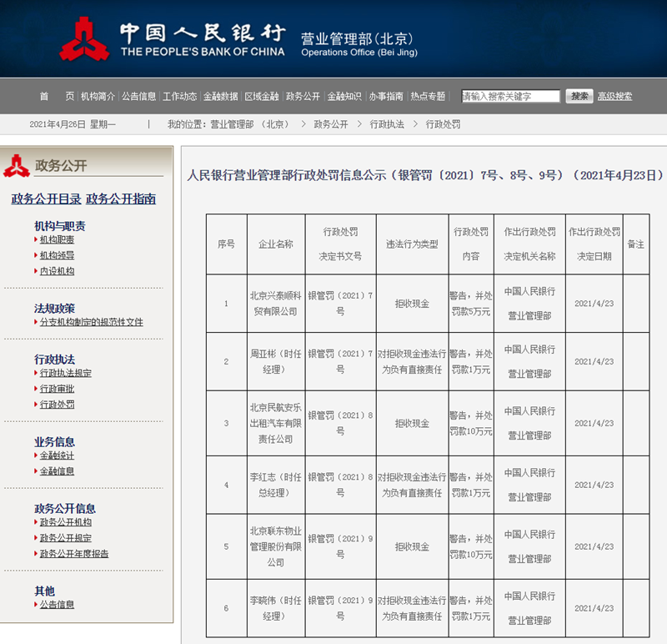The width and height of the screenshot is (667, 644).
Task: Open 机构领导 sidebar link
Action: (x=57, y=255)
